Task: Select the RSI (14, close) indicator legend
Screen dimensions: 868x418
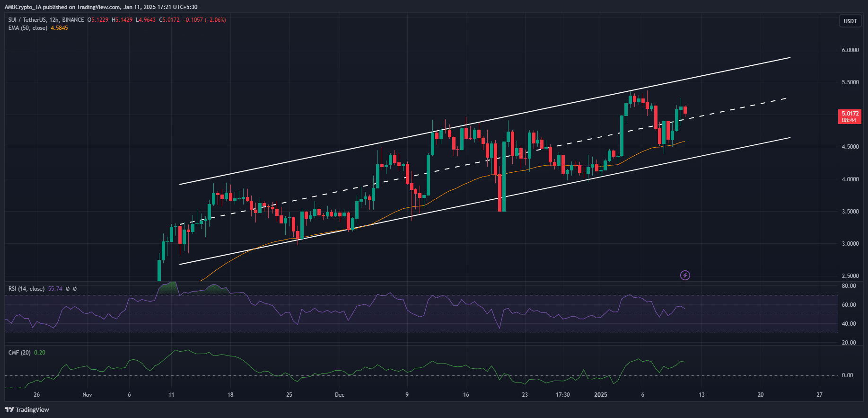Action: (26, 289)
